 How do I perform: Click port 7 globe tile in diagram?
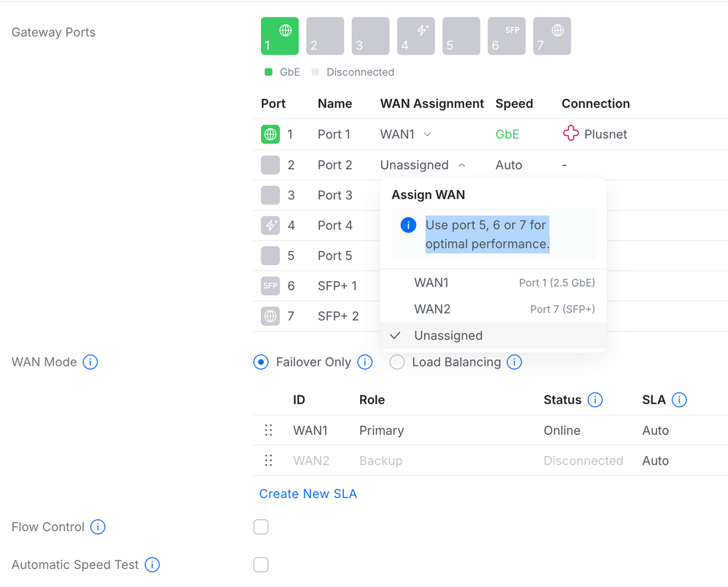pos(552,36)
